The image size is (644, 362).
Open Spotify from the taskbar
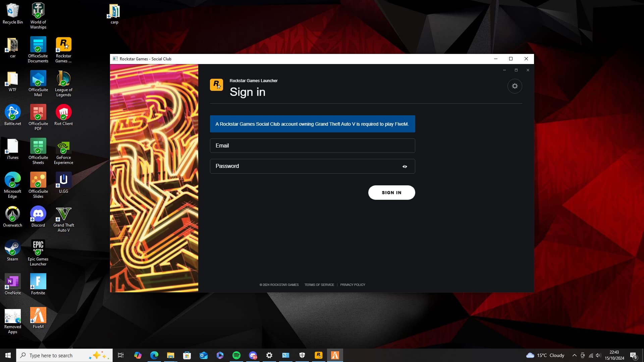click(x=236, y=355)
